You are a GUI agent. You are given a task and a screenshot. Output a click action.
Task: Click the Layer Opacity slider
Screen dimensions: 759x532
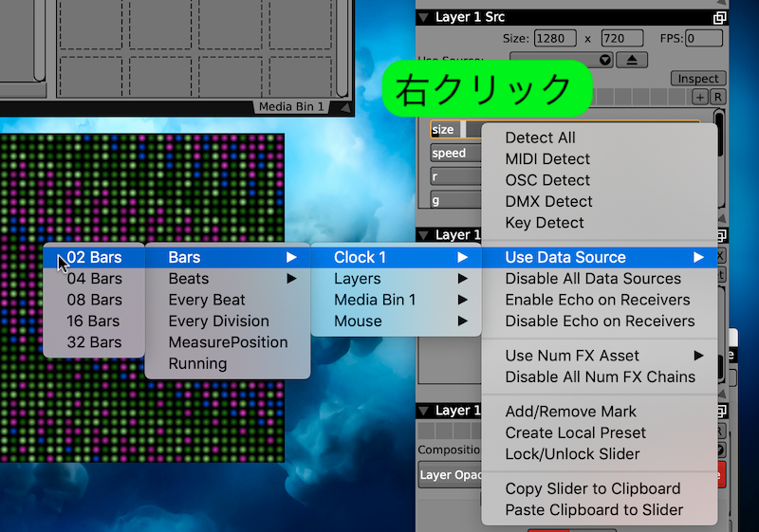[x=450, y=475]
